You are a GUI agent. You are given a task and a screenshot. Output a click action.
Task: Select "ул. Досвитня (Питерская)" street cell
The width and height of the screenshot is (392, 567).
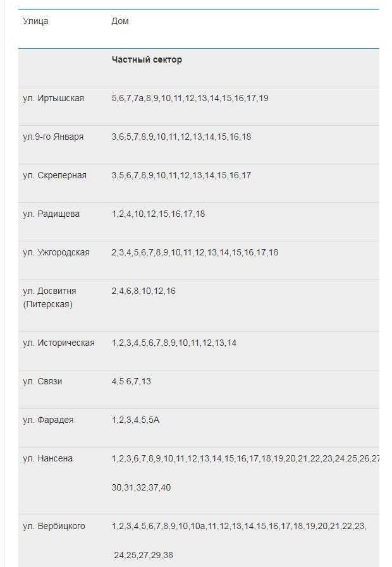click(49, 298)
